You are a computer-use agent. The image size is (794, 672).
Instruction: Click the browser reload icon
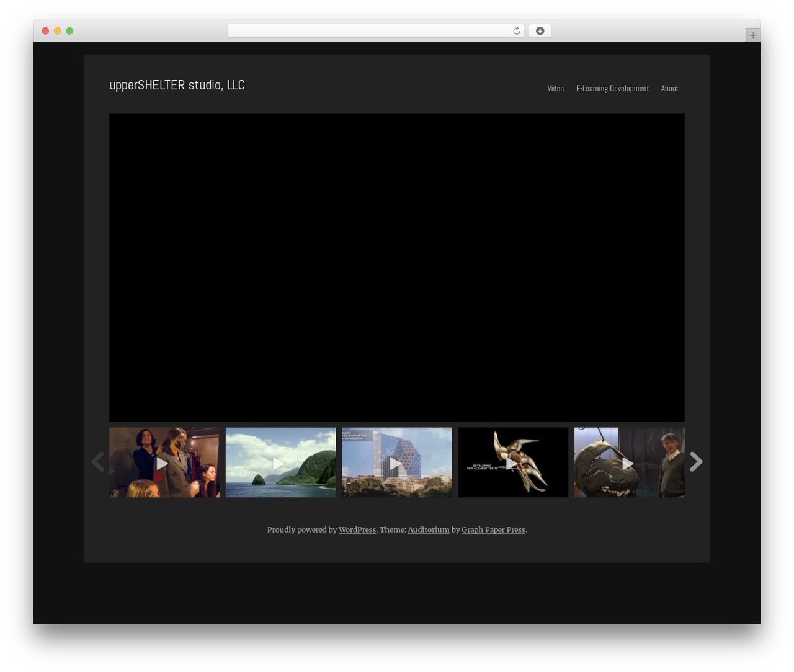click(516, 31)
